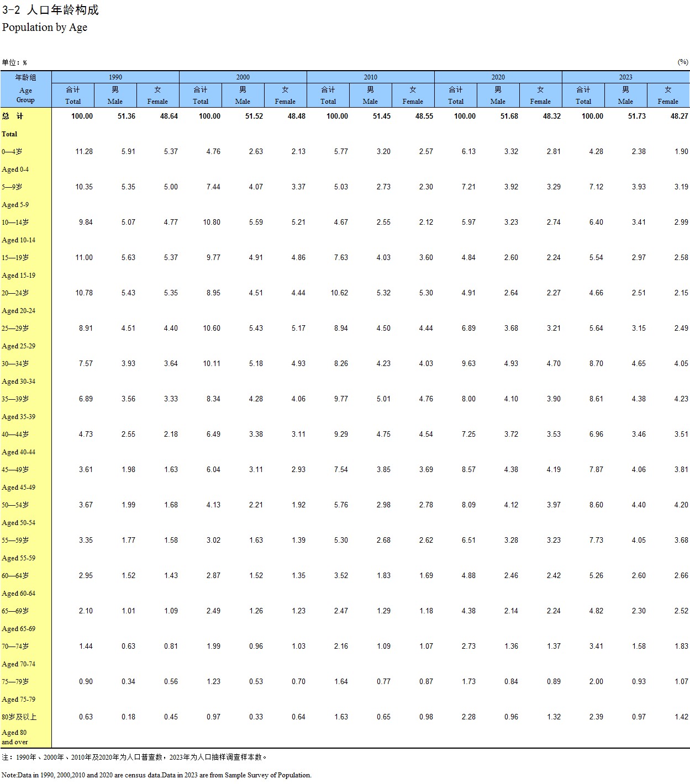Image resolution: width=690 pixels, height=784 pixels.
Task: Select the '50—54岁' row label
Action: [x=15, y=505]
